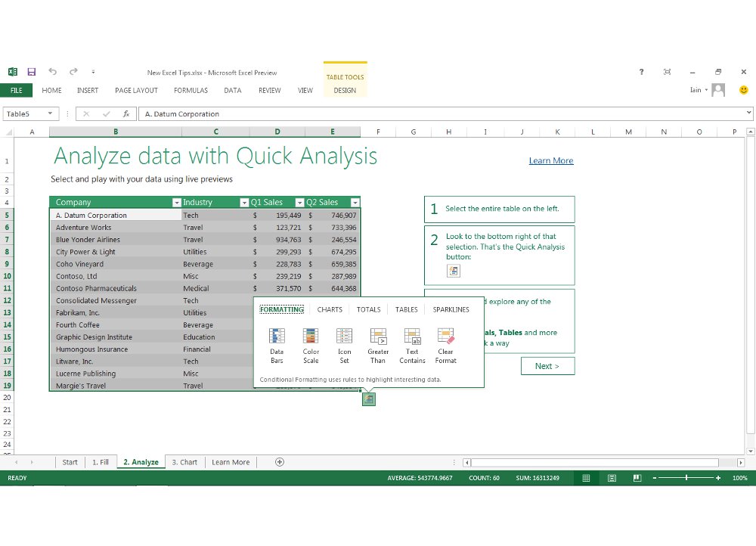Click the Next > button
The height and width of the screenshot is (546, 756).
[547, 366]
